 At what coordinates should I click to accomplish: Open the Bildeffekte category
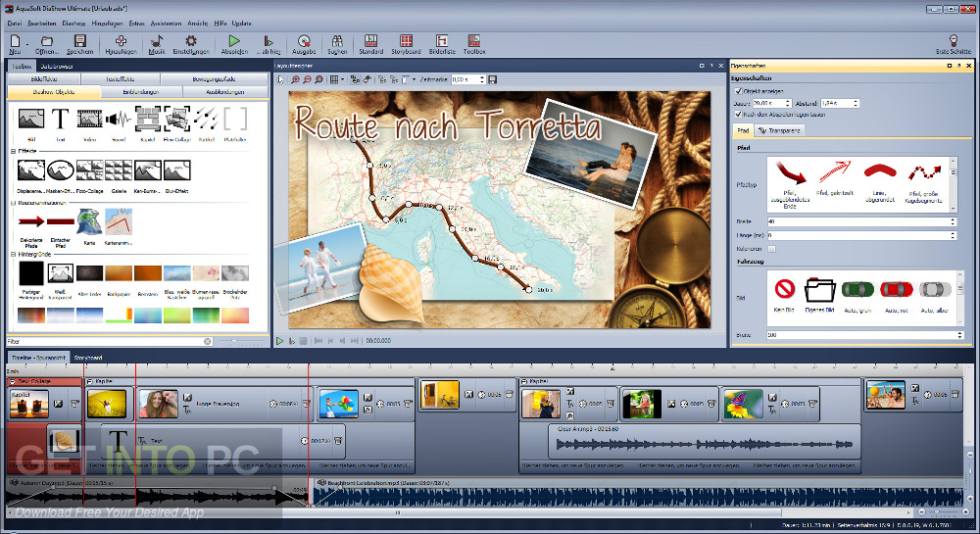[x=44, y=79]
